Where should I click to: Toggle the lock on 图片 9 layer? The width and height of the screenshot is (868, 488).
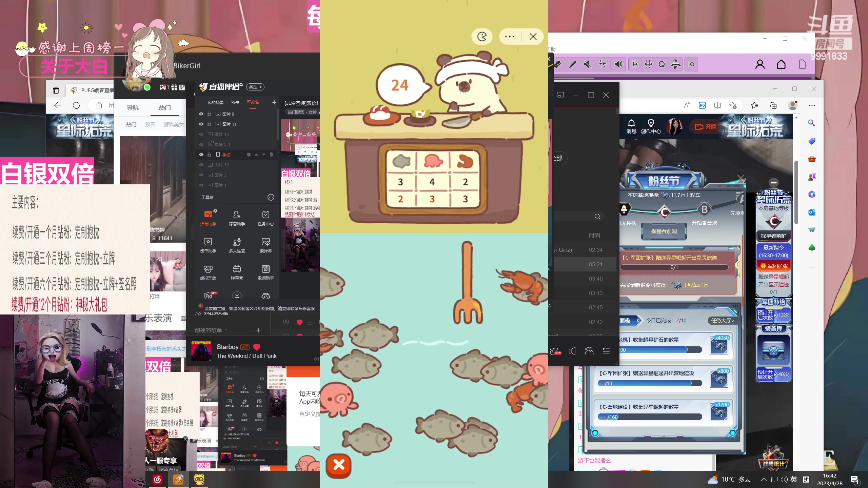click(209, 114)
